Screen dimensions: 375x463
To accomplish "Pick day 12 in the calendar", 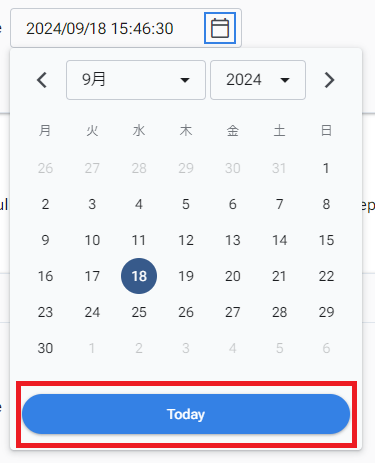I will (x=186, y=240).
